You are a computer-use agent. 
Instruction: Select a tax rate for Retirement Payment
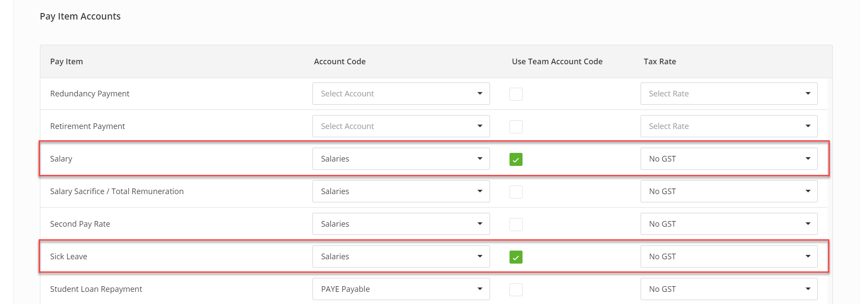point(729,126)
